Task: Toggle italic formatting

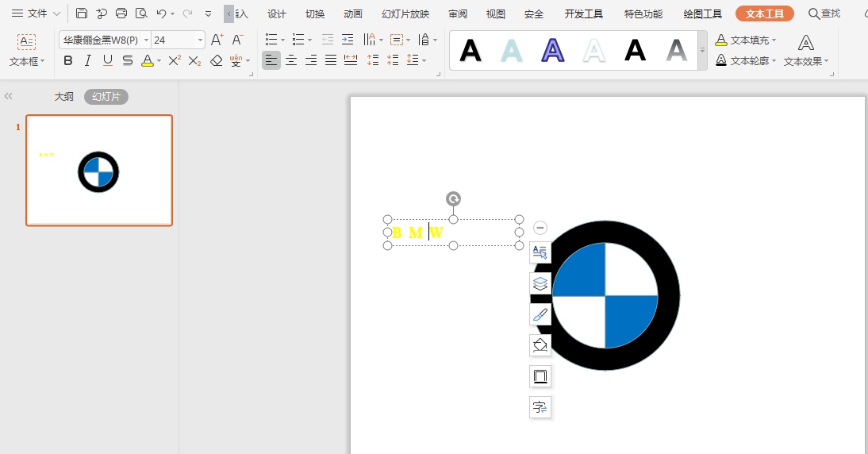Action: point(87,60)
